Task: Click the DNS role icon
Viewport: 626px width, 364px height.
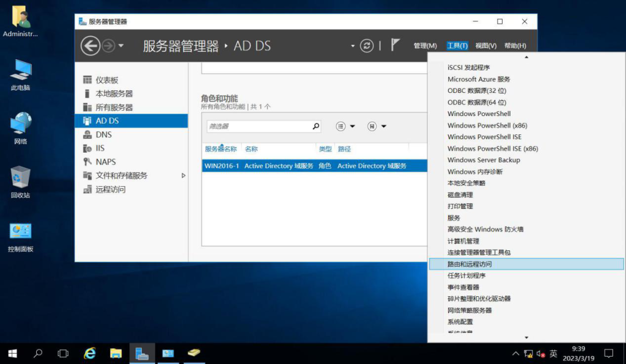Action: click(x=87, y=135)
